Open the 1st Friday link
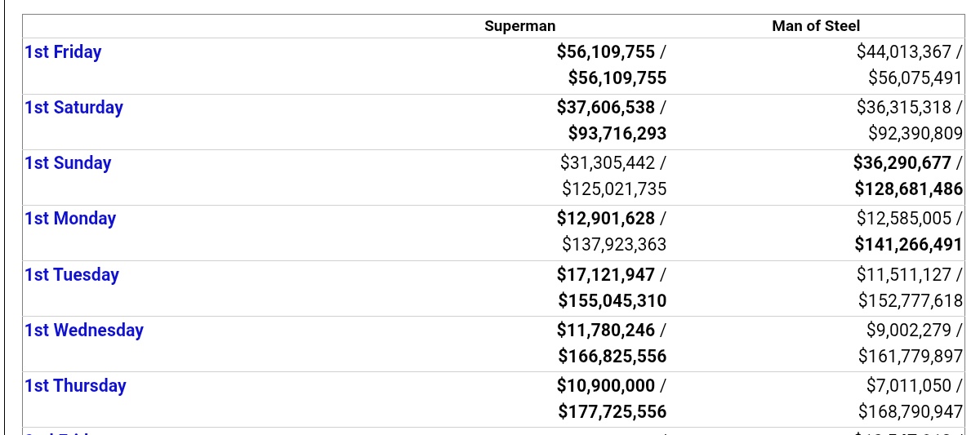Screen dimensions: 980x435 click(x=63, y=52)
